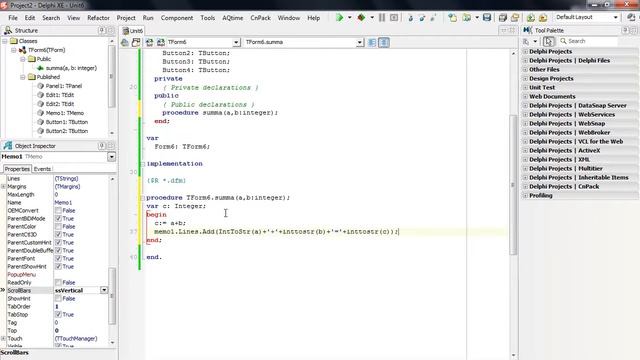Click the Tool Palette category icon
This screenshot has height=360, width=640.
coord(526,41)
